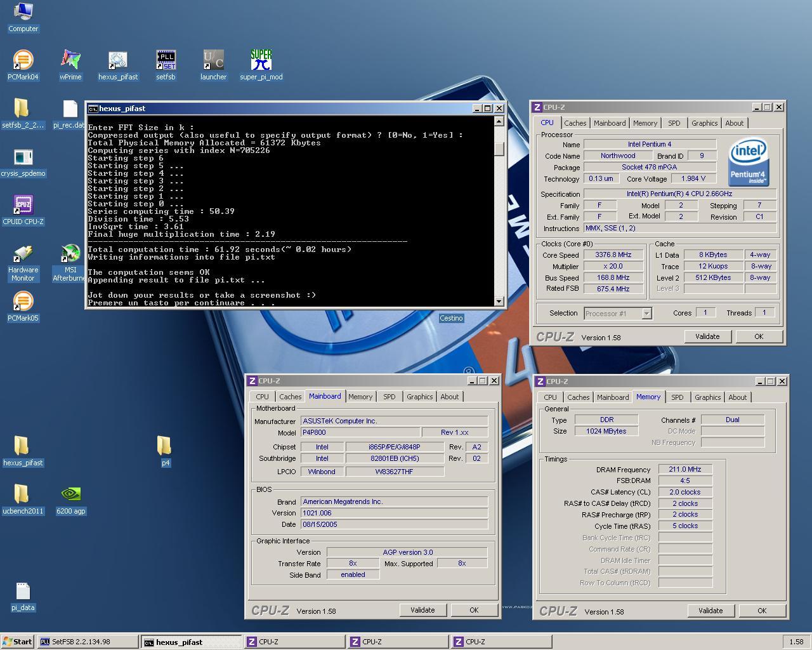Viewport: 812px width, 650px height.
Task: Open the Start menu
Action: coord(18,642)
